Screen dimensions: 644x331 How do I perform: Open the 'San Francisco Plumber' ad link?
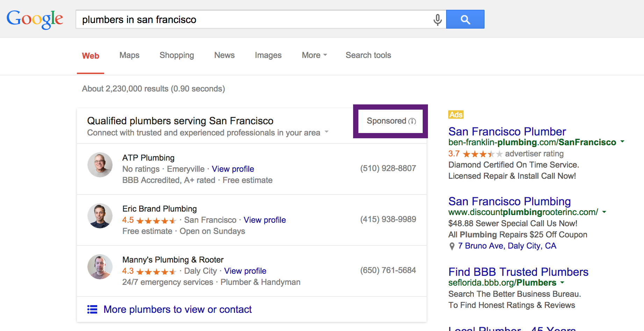pos(507,132)
